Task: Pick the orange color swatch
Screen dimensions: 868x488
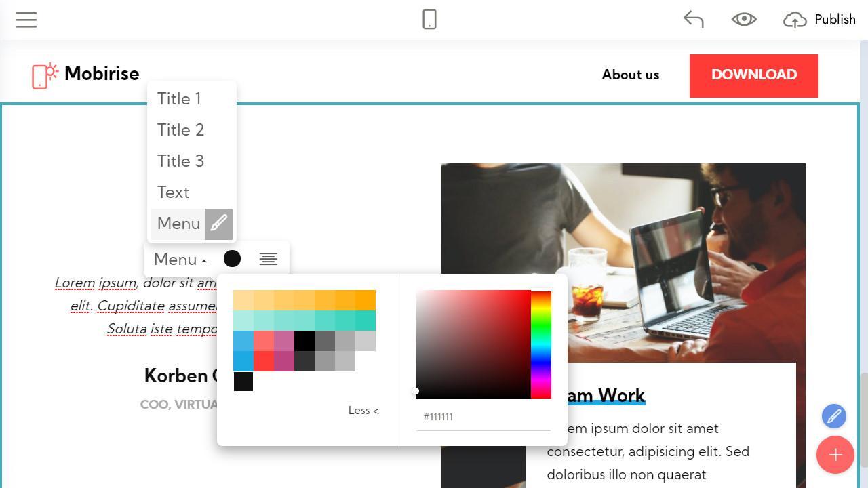Action: (x=366, y=300)
